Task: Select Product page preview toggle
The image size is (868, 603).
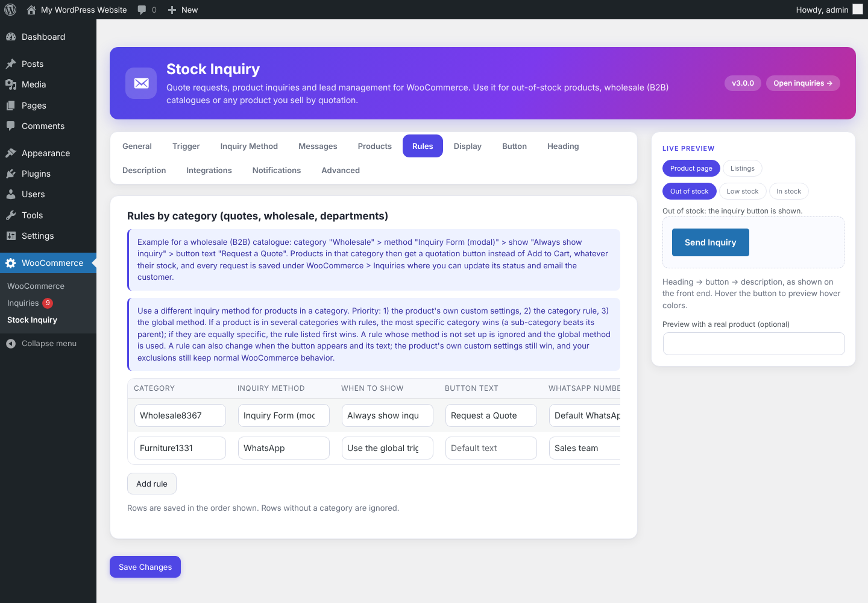Action: pyautogui.click(x=691, y=168)
